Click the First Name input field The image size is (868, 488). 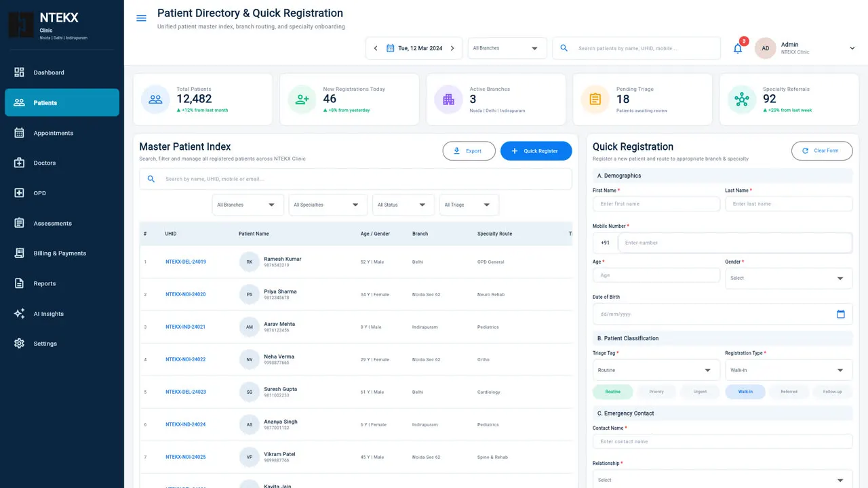click(x=656, y=204)
